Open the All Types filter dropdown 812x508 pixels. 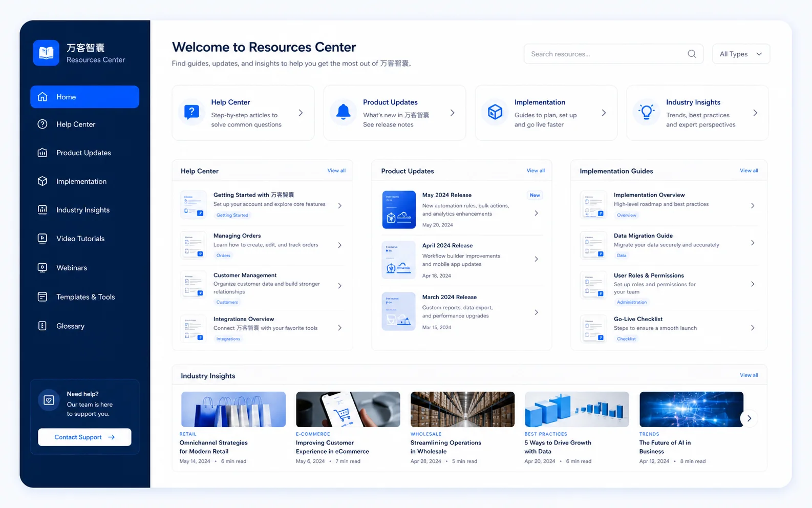(741, 54)
